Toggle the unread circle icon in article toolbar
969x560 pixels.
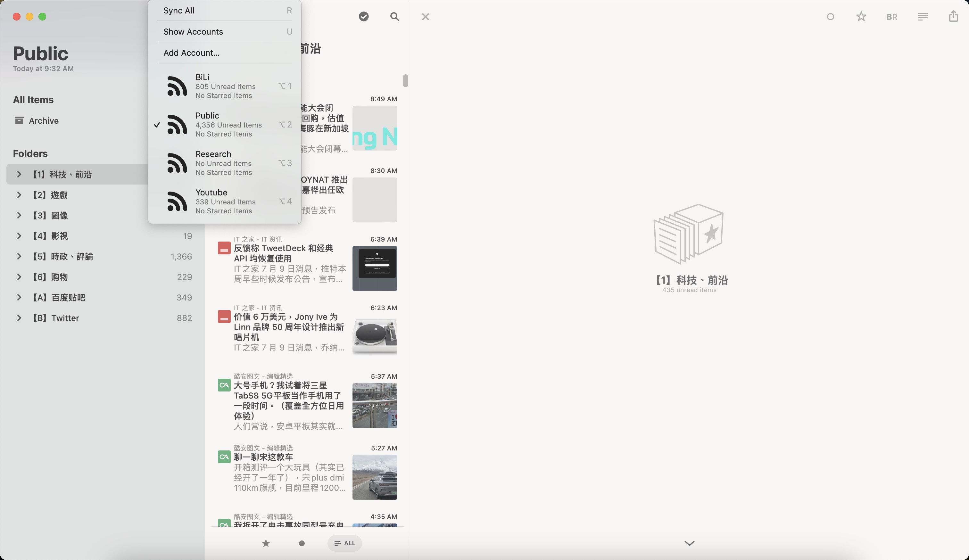830,17
